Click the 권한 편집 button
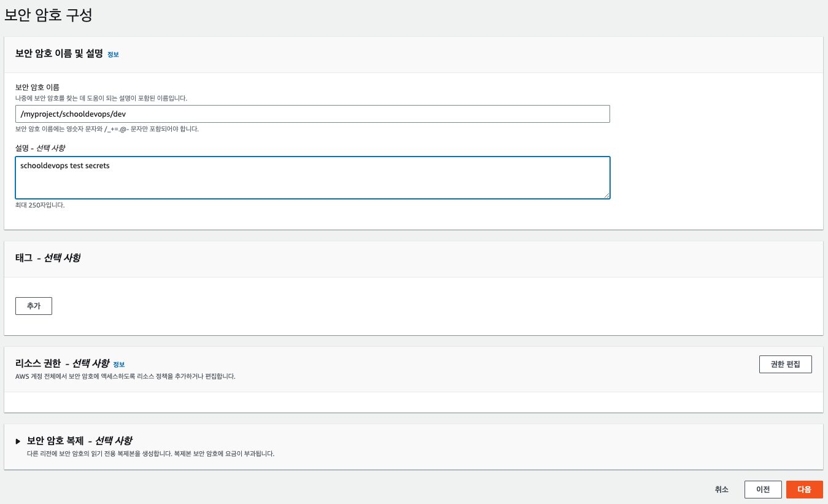The height and width of the screenshot is (504, 828). 785,364
